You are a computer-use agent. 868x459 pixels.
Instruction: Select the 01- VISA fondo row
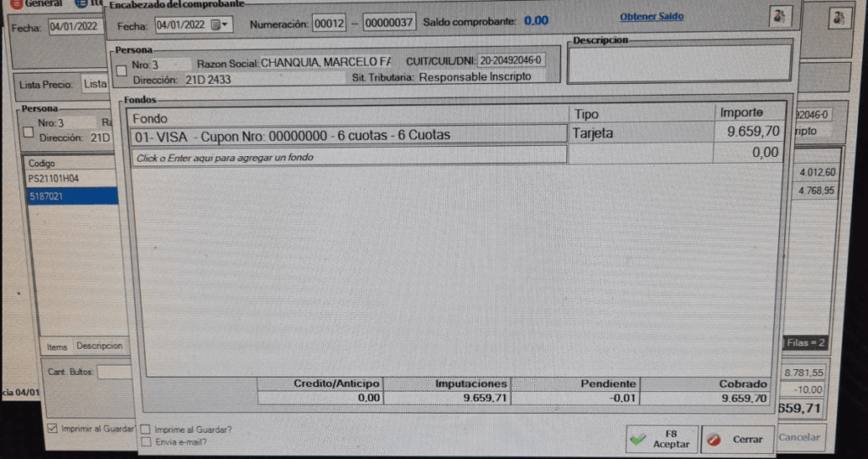[x=348, y=135]
